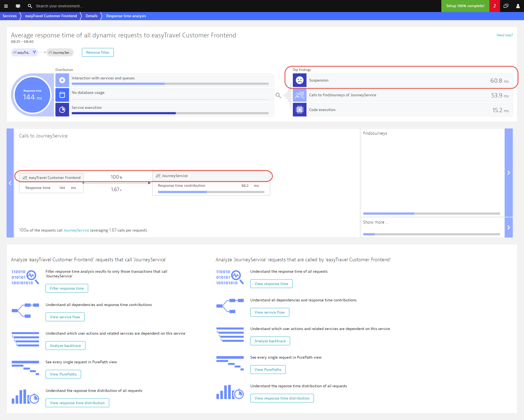The height and width of the screenshot is (420, 524).
Task: Click Analyze backtrace for easyTravel Customer Frontend
Action: (x=65, y=346)
